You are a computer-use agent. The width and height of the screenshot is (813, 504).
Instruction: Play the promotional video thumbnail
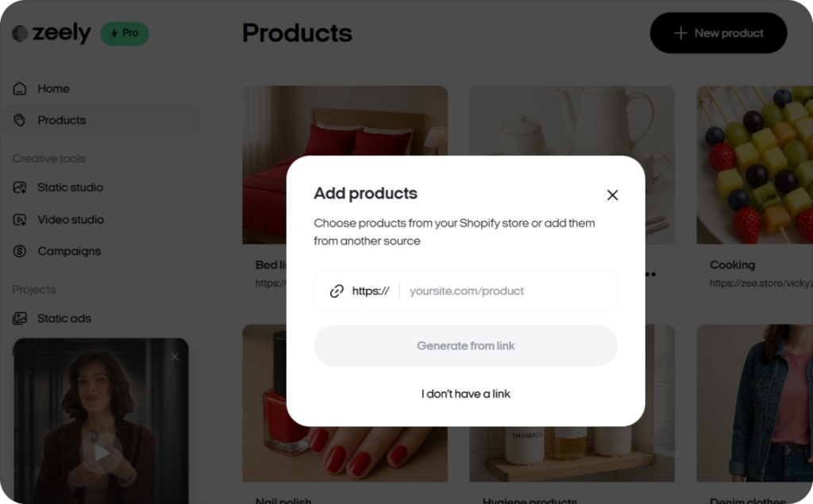pyautogui.click(x=101, y=453)
